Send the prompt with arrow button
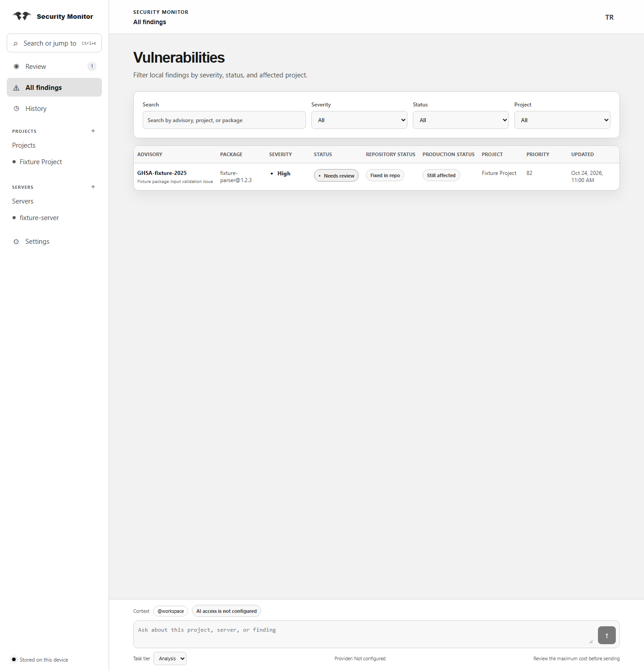 (x=607, y=635)
